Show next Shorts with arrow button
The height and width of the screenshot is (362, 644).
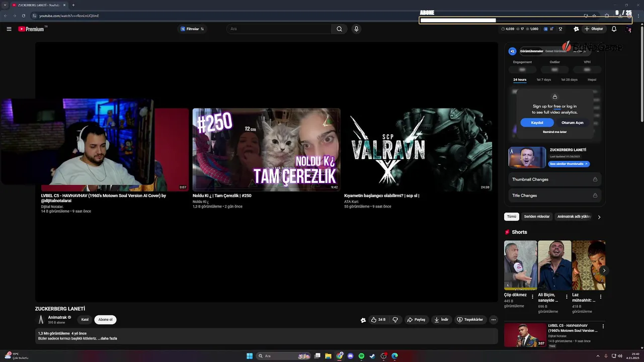point(604,270)
